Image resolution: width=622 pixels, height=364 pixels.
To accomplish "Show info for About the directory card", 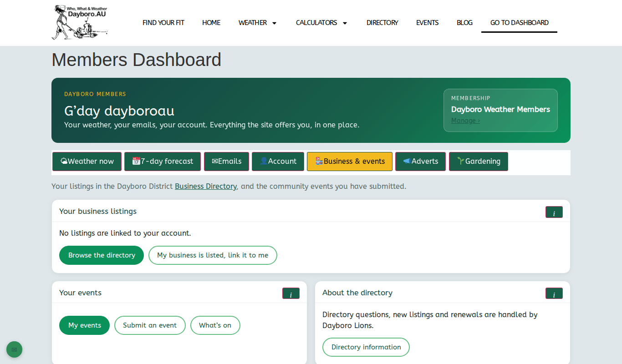I will coord(554,293).
